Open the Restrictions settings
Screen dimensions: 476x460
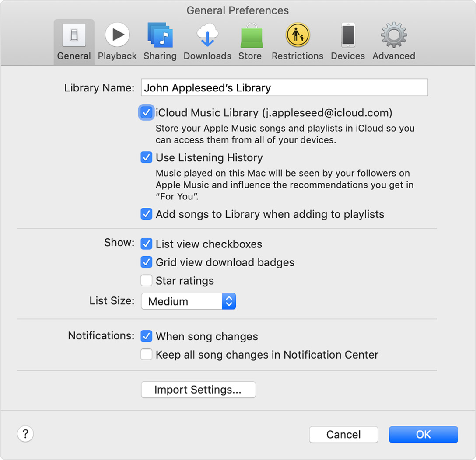point(297,41)
